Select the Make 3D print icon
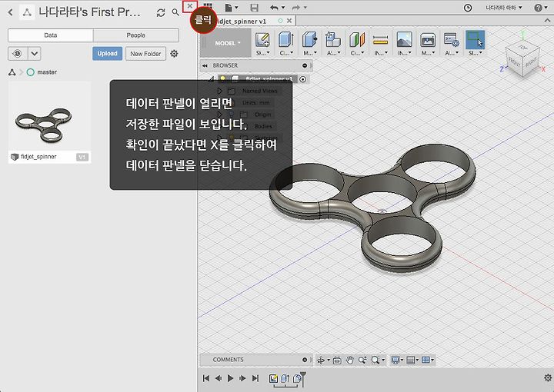554x392 pixels. click(428, 39)
